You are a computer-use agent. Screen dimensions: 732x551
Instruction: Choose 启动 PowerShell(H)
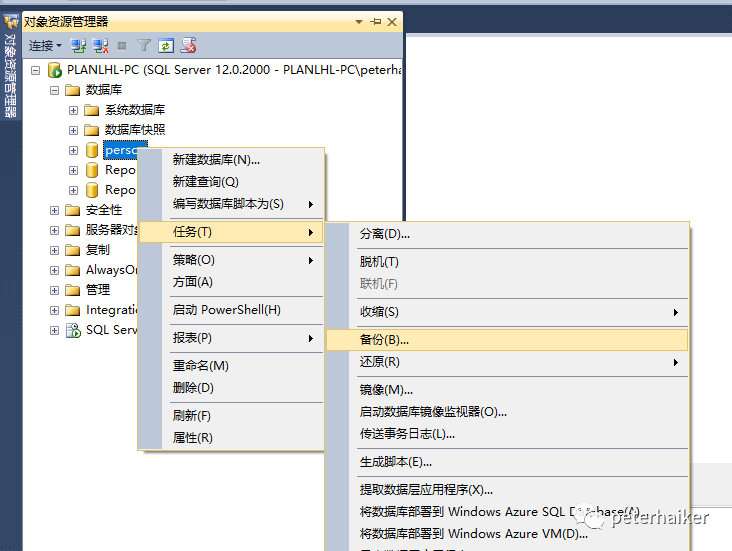click(x=232, y=310)
